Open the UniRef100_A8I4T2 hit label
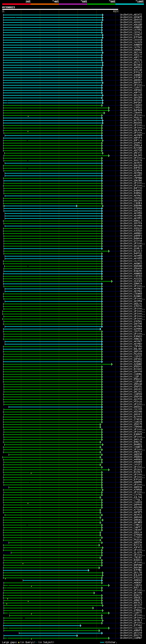 click(131, 15)
